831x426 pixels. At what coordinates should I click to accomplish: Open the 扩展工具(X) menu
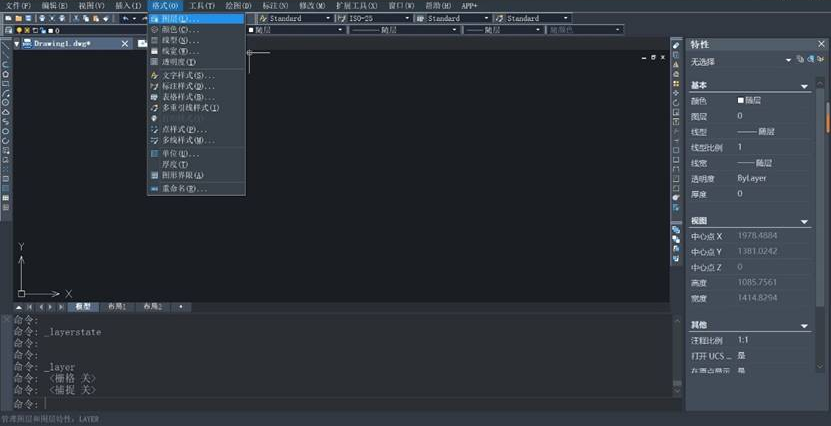pyautogui.click(x=357, y=6)
